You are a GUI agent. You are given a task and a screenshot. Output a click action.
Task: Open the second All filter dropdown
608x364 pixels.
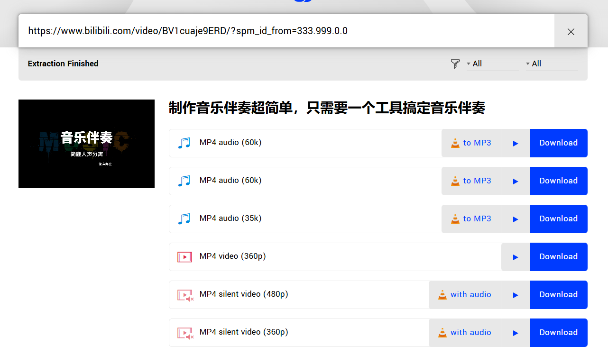pyautogui.click(x=551, y=64)
